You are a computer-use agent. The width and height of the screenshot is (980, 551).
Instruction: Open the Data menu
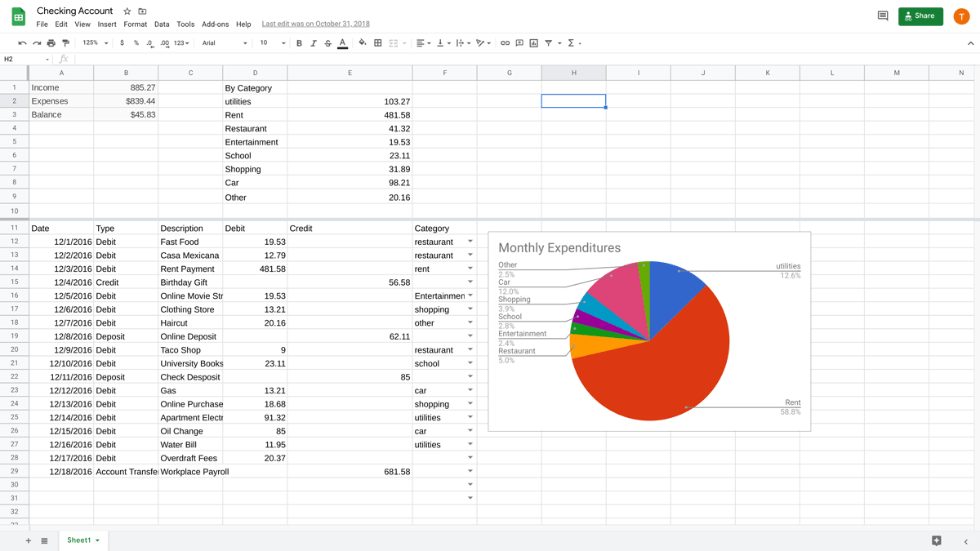coord(162,24)
